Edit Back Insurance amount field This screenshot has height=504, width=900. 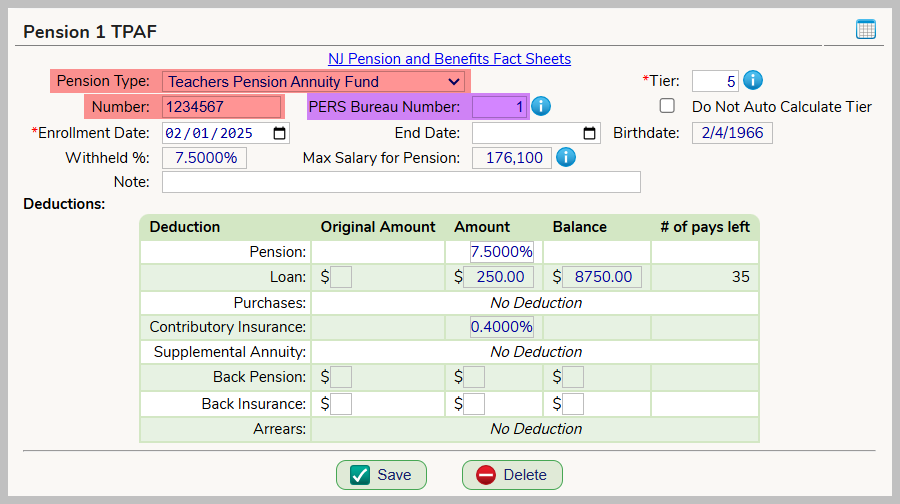pyautogui.click(x=474, y=404)
